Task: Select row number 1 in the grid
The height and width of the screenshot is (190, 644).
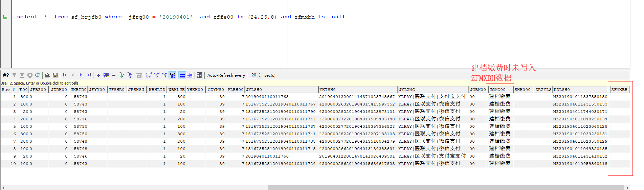Action: click(x=9, y=97)
